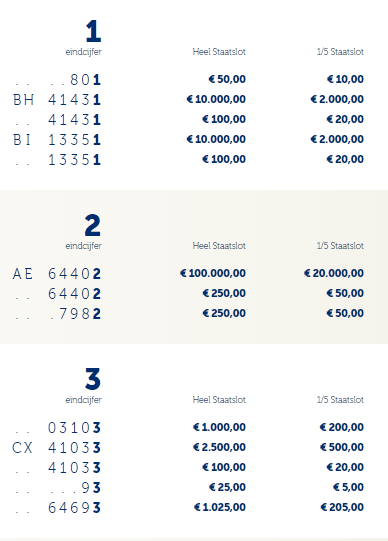This screenshot has width=388, height=541.
Task: Click the € 5,00 prize amount
Action: 348,487
